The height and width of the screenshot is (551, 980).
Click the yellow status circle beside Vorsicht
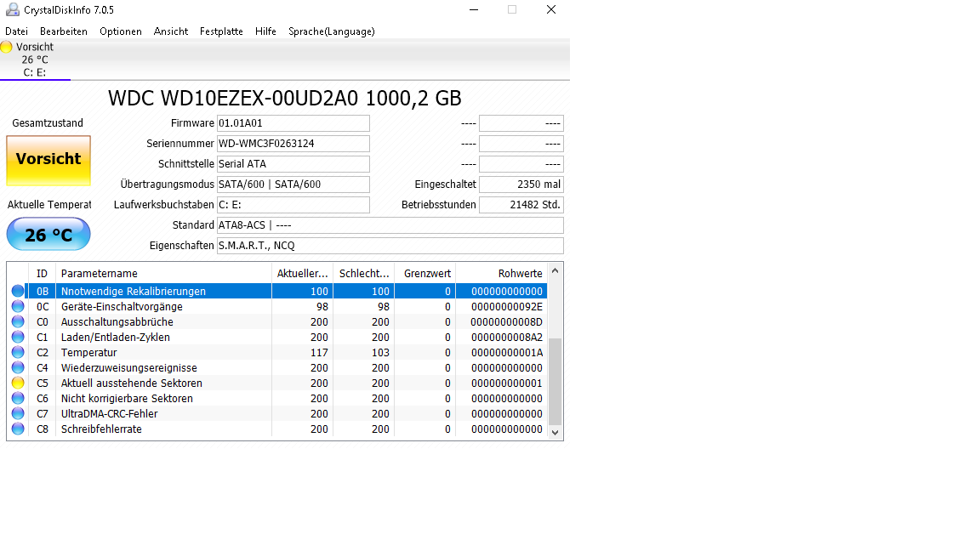pos(6,47)
